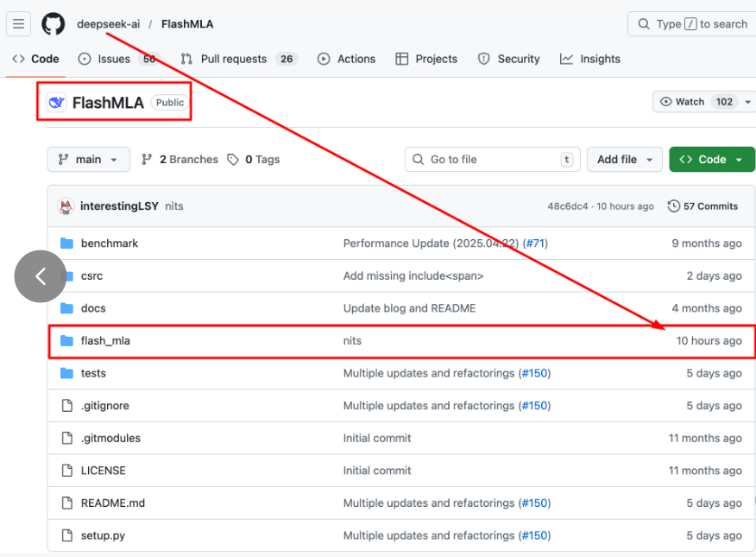This screenshot has height=557, width=756.
Task: Open the benchmark folder
Action: pos(109,244)
